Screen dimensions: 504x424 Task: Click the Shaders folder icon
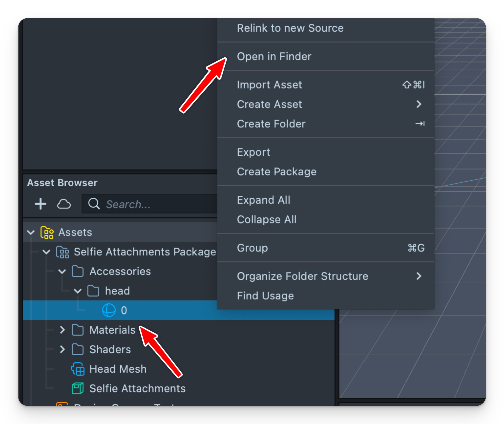(78, 350)
